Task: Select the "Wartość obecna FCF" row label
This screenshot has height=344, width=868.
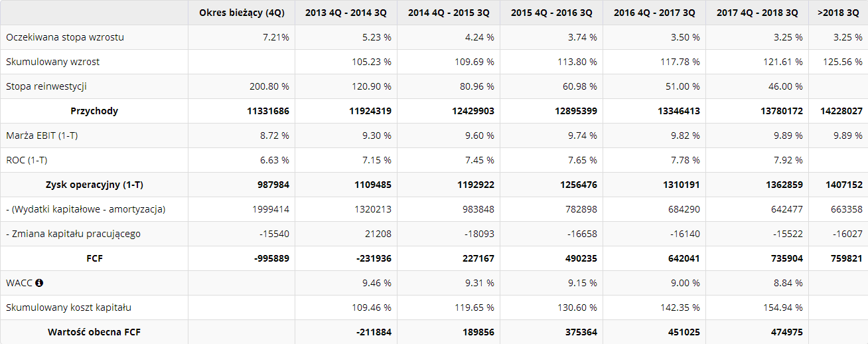Action: [x=94, y=332]
